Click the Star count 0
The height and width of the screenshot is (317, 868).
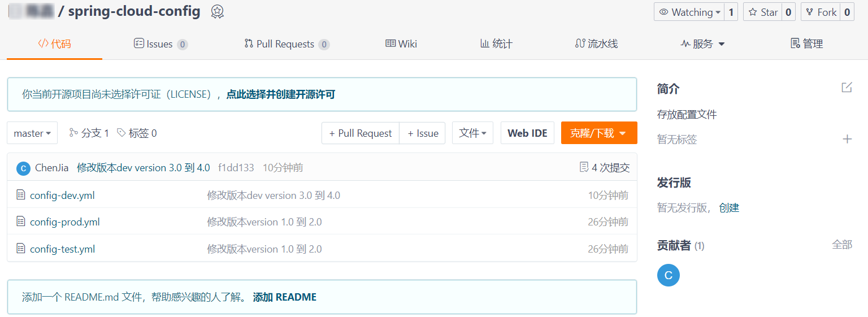pyautogui.click(x=789, y=12)
